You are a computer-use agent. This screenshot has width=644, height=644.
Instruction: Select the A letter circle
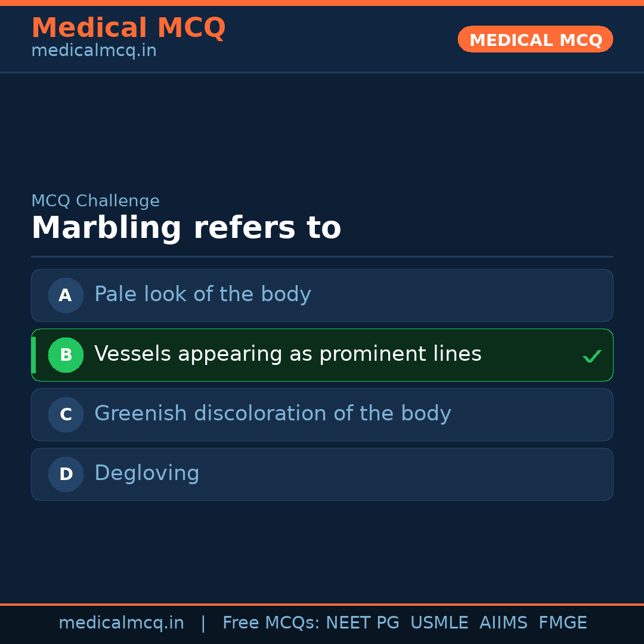pyautogui.click(x=66, y=295)
